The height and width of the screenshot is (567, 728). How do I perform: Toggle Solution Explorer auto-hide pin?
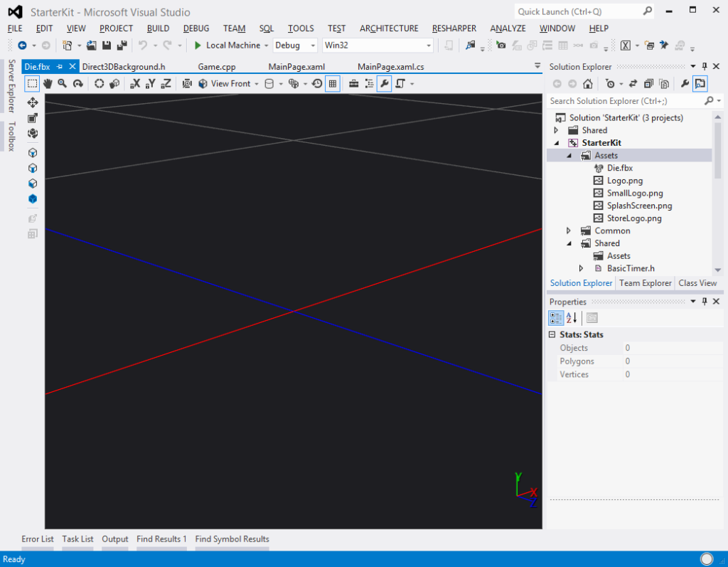pos(705,66)
